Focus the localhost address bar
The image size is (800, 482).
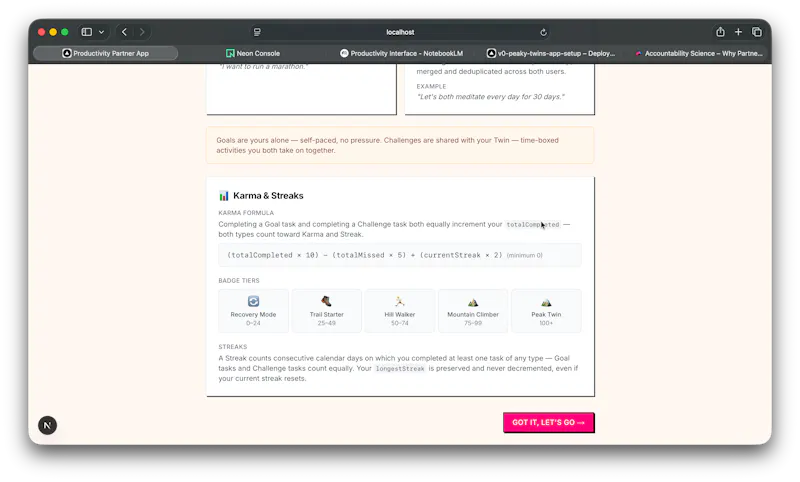tap(400, 32)
